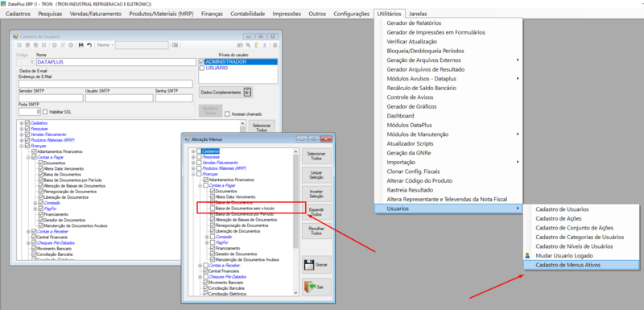644x310 pixels.
Task: Click the Cadastro de Usuários window title icon
Action: pyautogui.click(x=16, y=36)
